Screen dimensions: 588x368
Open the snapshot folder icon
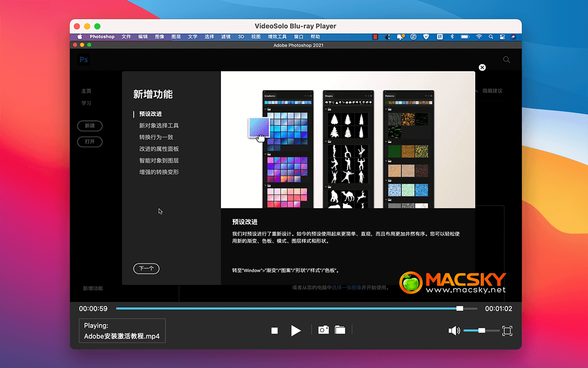click(x=340, y=330)
